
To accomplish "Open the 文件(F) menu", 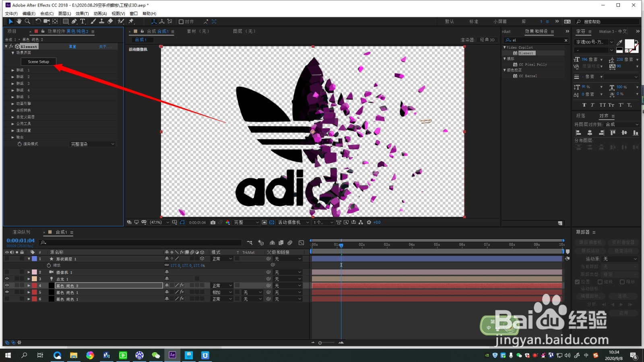I will click(11, 14).
